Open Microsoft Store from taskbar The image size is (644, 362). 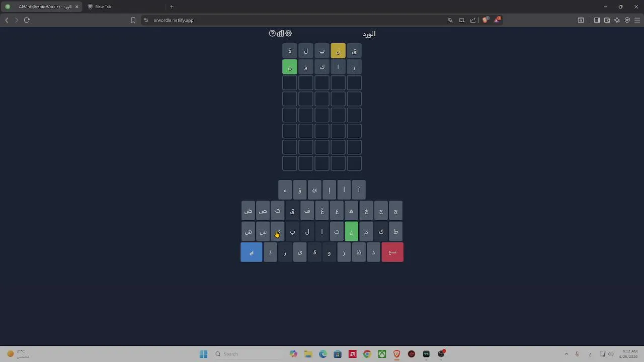tap(338, 354)
